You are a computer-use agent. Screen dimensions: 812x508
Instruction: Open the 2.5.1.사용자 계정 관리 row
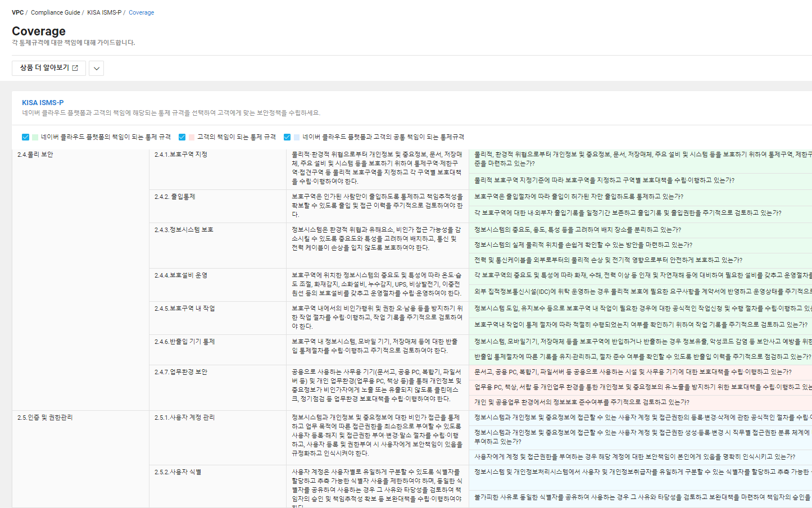(184, 418)
